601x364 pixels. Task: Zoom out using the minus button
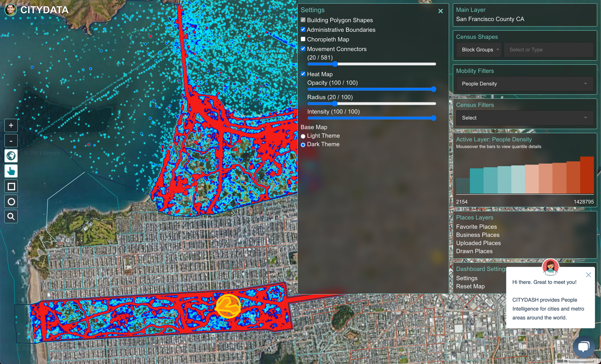pyautogui.click(x=11, y=140)
